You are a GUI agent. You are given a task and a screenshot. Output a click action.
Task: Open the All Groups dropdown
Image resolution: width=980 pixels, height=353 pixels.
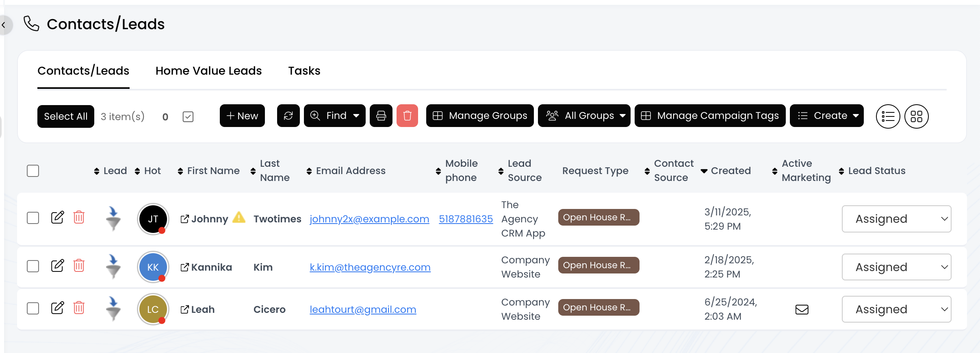(x=584, y=116)
